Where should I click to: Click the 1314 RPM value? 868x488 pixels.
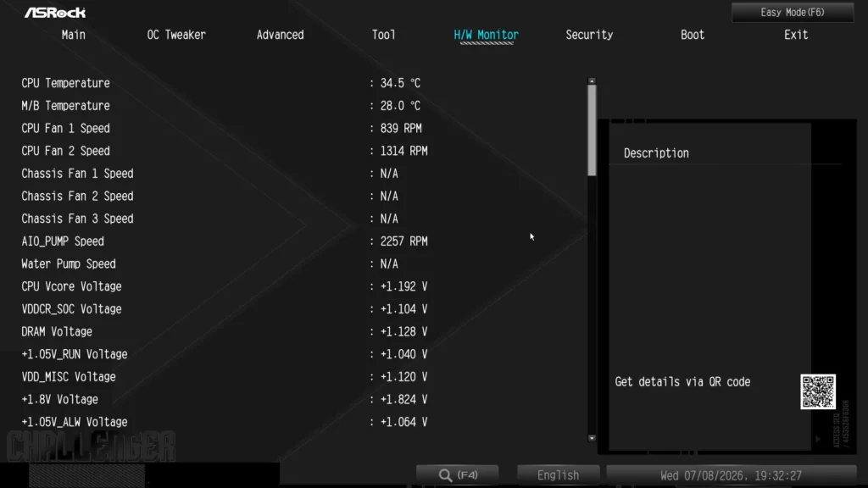point(403,151)
